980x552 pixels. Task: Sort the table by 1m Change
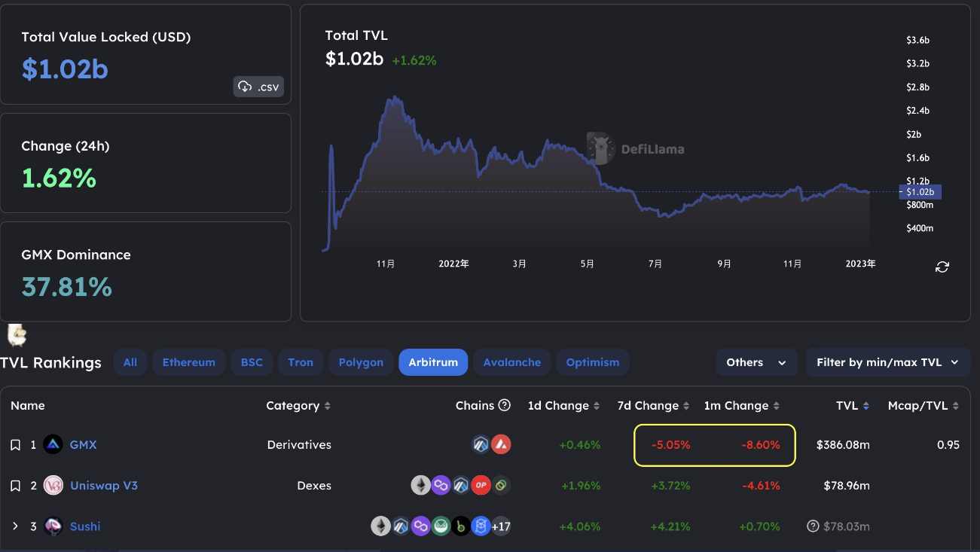tap(742, 406)
